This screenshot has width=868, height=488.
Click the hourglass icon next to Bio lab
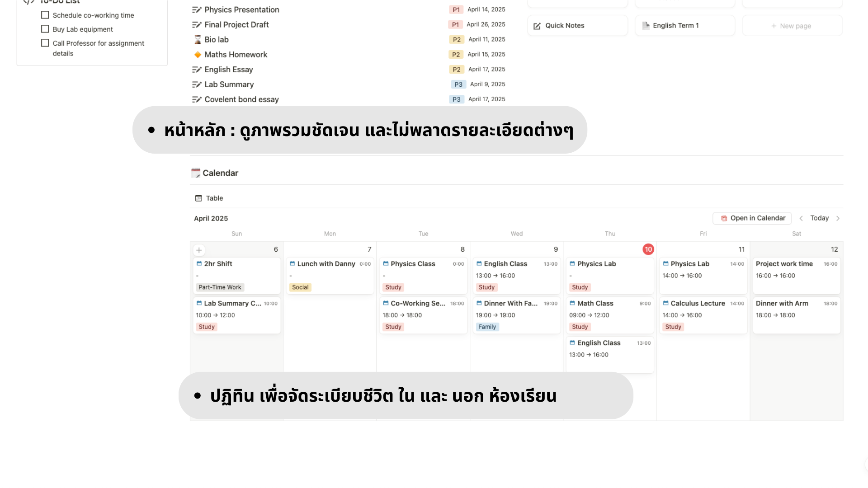(x=197, y=39)
